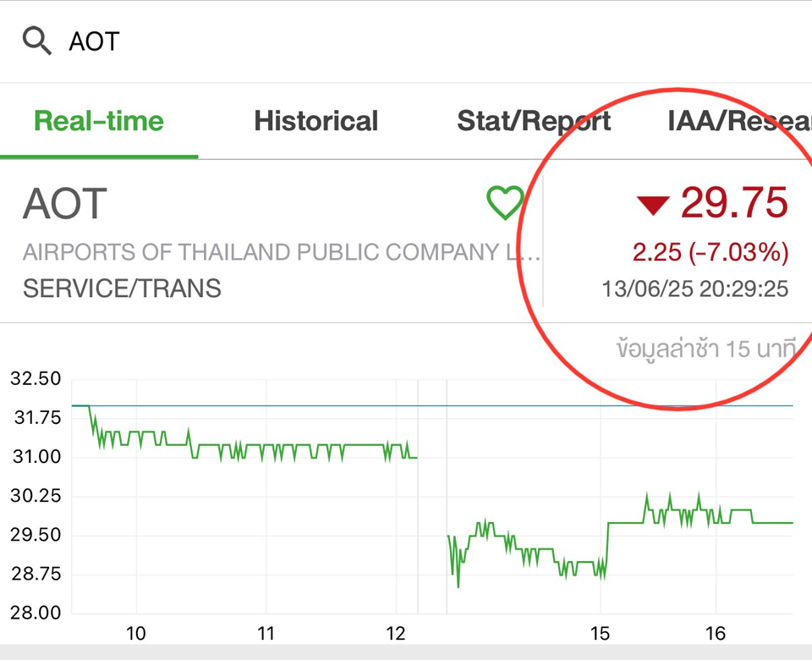Click the hour 16 x-axis label

[716, 634]
